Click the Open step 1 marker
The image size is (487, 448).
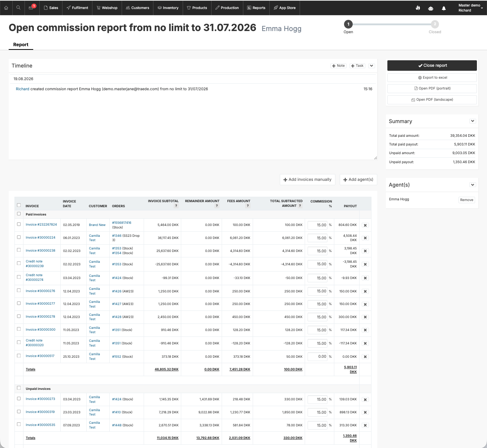[x=348, y=24]
